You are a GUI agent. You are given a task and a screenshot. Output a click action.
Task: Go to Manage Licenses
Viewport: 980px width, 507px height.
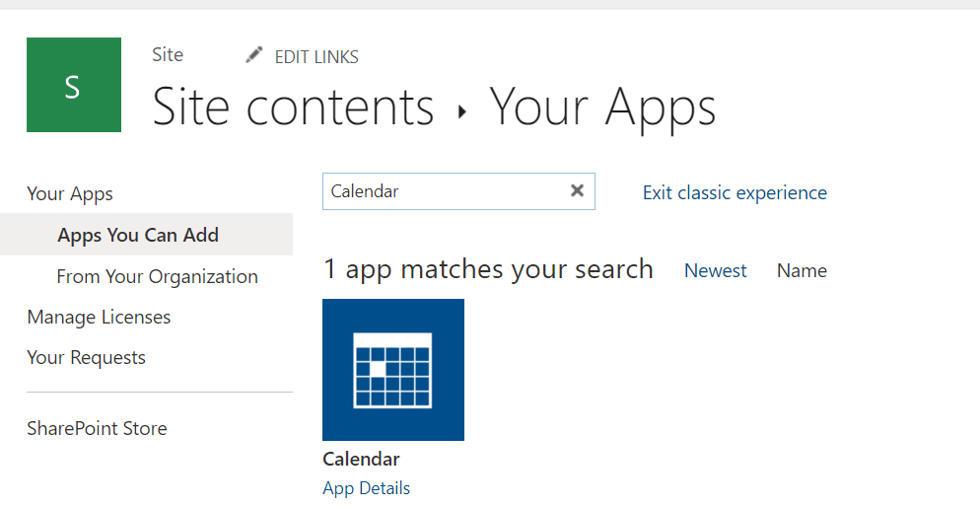(99, 318)
